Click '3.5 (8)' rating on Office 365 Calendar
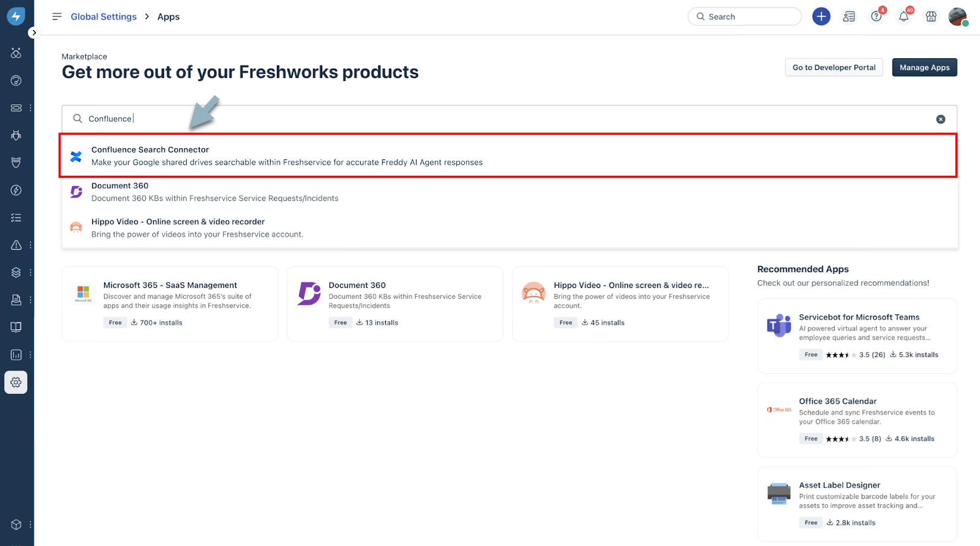 [x=854, y=439]
